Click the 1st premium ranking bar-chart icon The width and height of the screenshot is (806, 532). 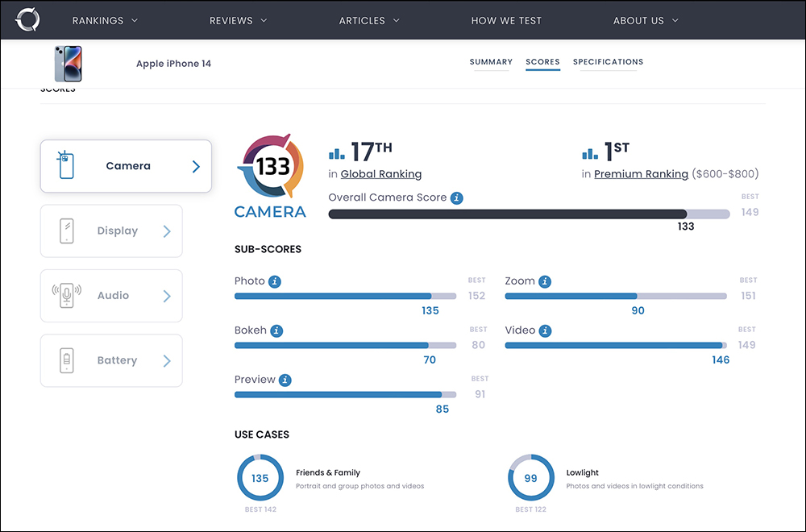tap(590, 153)
